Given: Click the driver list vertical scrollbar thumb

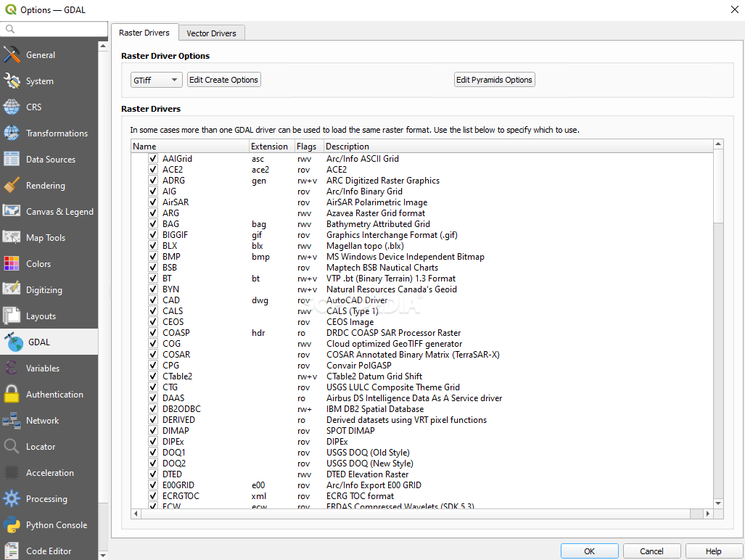Looking at the screenshot, I should [x=718, y=185].
